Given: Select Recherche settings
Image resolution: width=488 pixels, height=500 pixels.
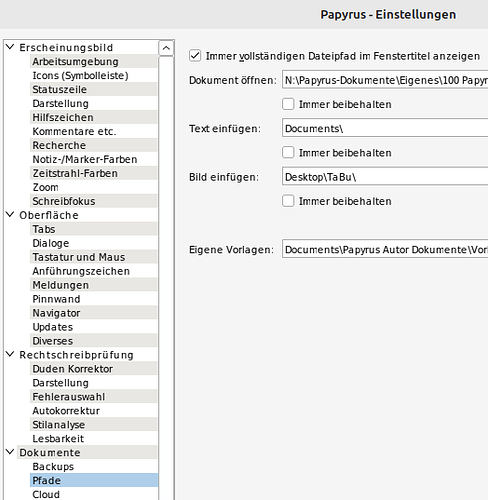Looking at the screenshot, I should coord(94,145).
